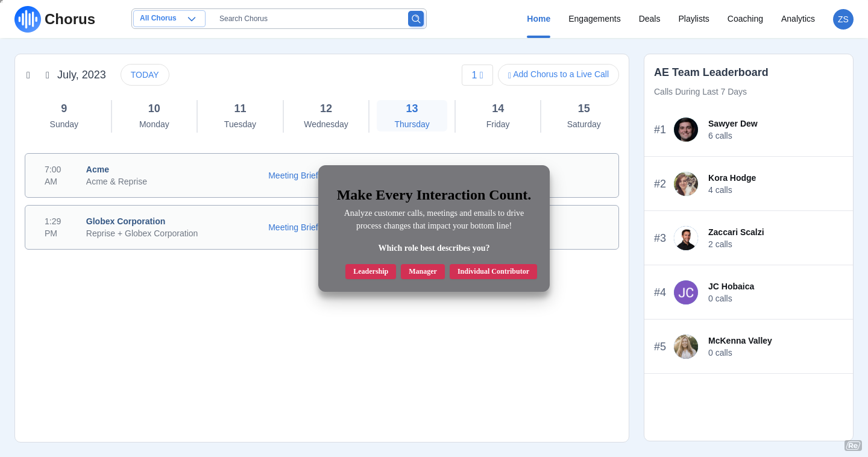Click the Re badge icon in corner

[852, 446]
